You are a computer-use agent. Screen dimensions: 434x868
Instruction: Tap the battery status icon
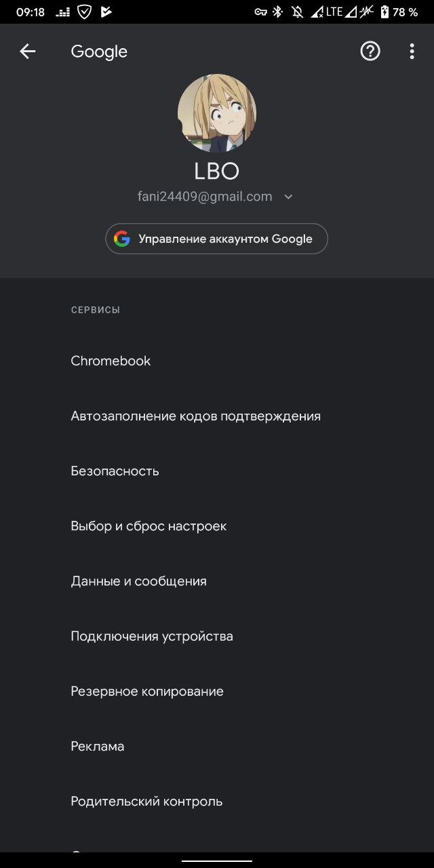pyautogui.click(x=384, y=12)
